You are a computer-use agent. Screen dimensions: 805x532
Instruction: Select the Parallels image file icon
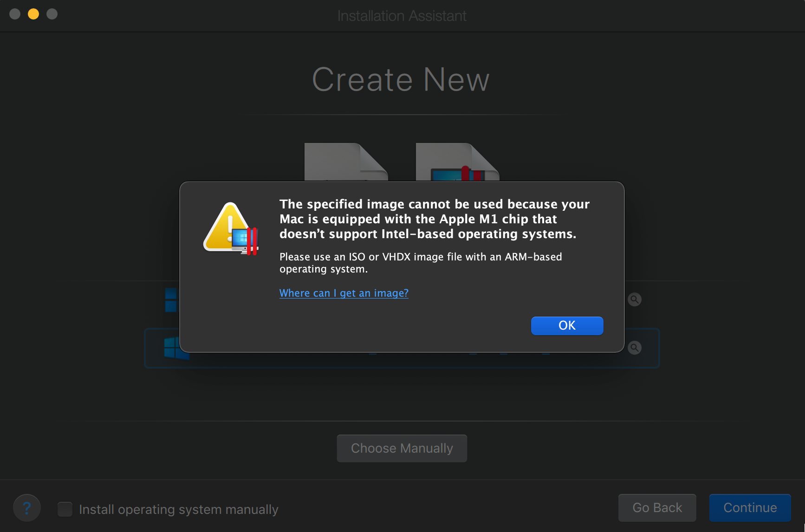(x=457, y=162)
